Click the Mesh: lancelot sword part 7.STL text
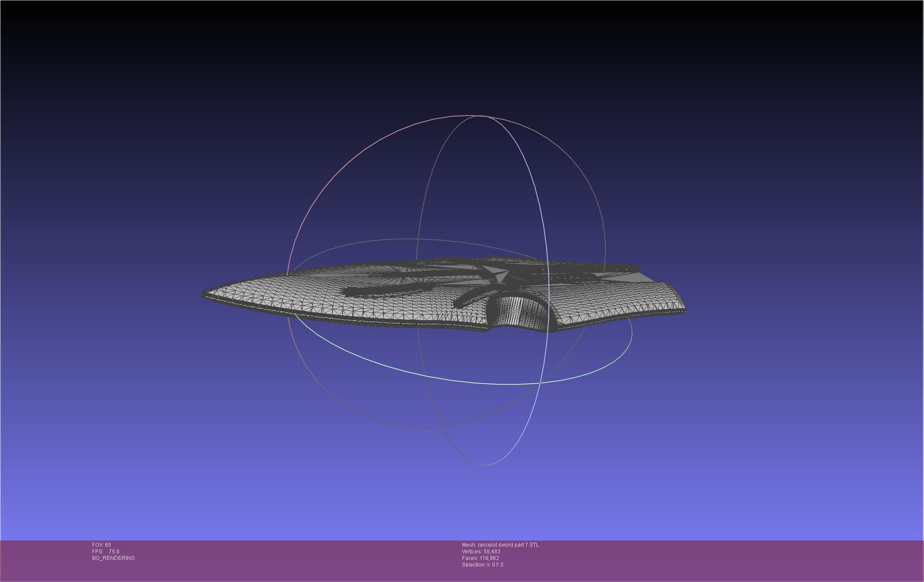This screenshot has width=924, height=582. click(500, 545)
